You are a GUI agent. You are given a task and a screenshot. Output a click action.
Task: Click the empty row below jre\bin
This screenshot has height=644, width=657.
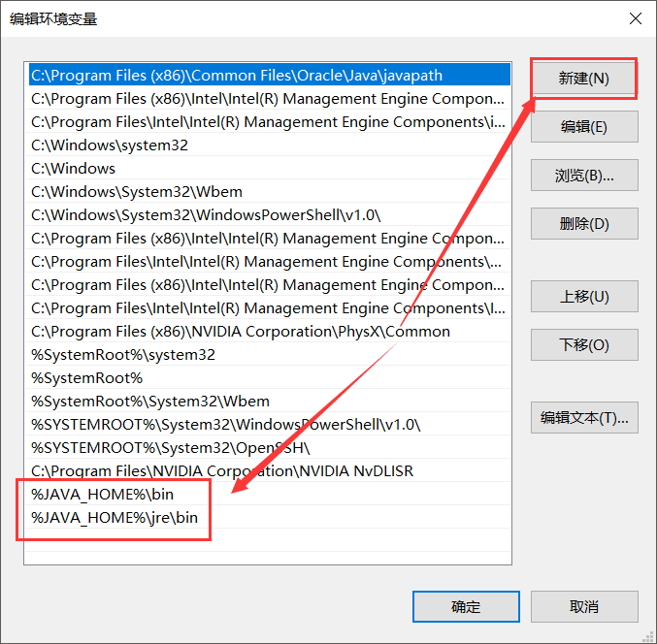click(267, 541)
